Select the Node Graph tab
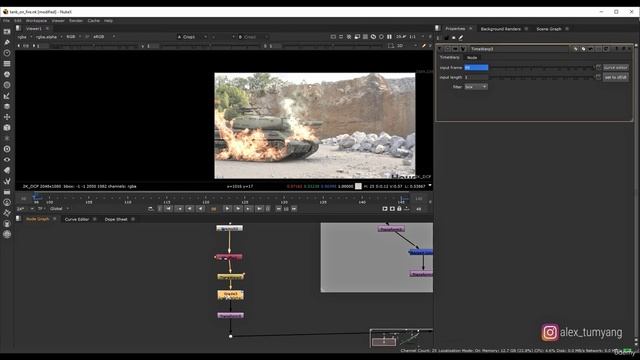This screenshot has width=640, height=360. pyautogui.click(x=38, y=219)
